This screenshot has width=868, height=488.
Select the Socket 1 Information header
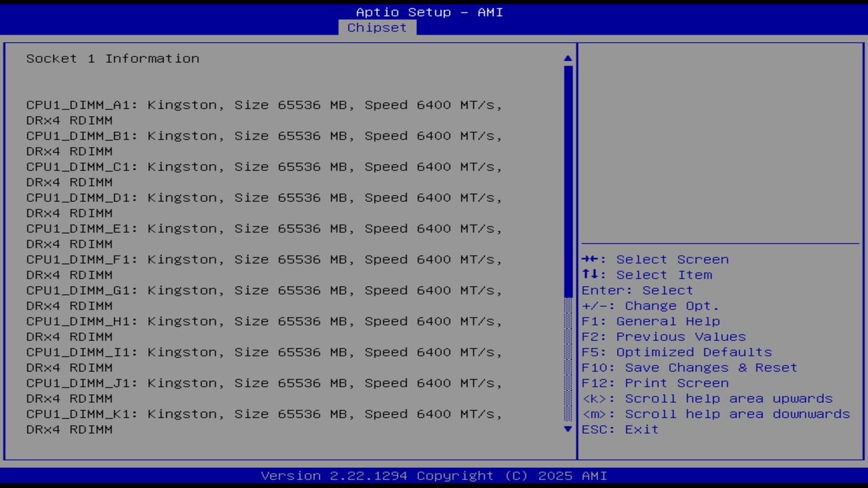point(113,58)
